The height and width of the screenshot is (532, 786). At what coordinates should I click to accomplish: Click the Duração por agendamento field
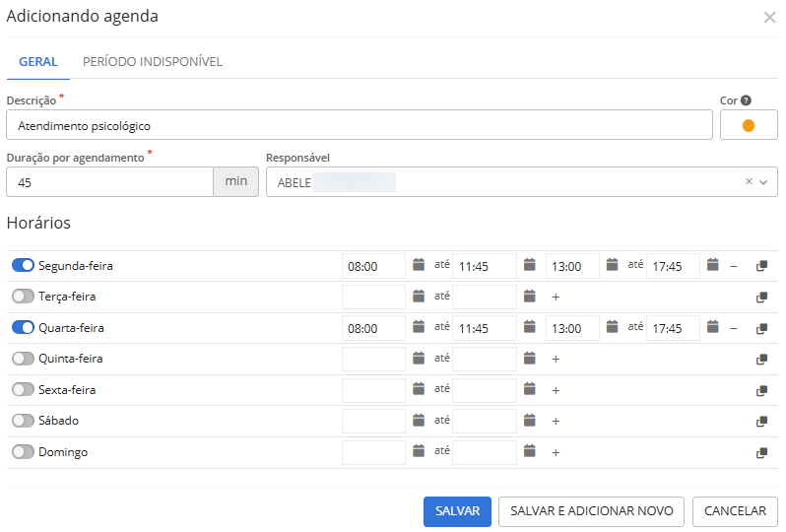pyautogui.click(x=109, y=182)
